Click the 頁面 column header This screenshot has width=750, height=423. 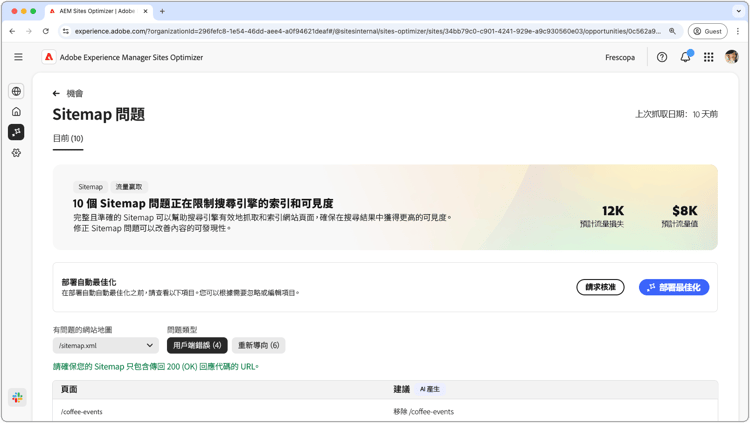[69, 389]
